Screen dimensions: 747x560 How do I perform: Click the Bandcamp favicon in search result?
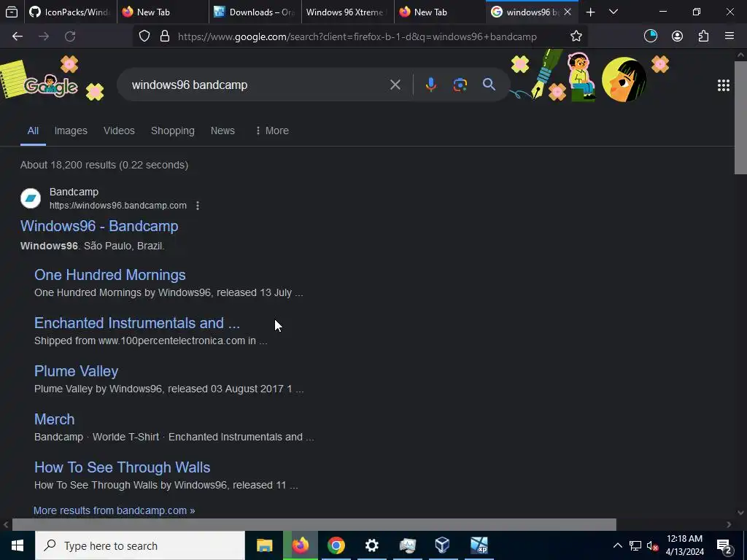pyautogui.click(x=31, y=198)
